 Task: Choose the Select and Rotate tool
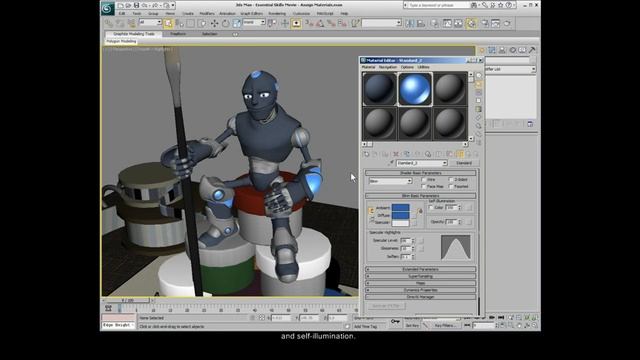225,24
